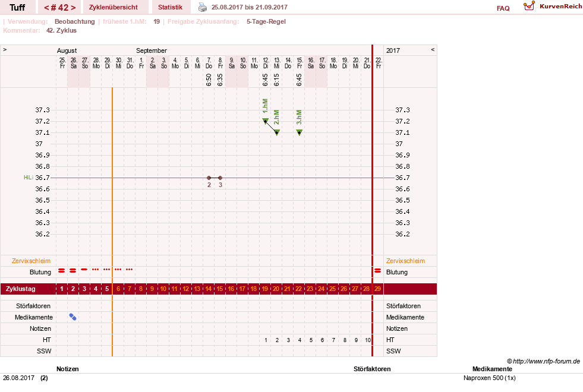This screenshot has width=583, height=392.
Task: Click the 2.hM green triangle marker
Action: coord(276,132)
